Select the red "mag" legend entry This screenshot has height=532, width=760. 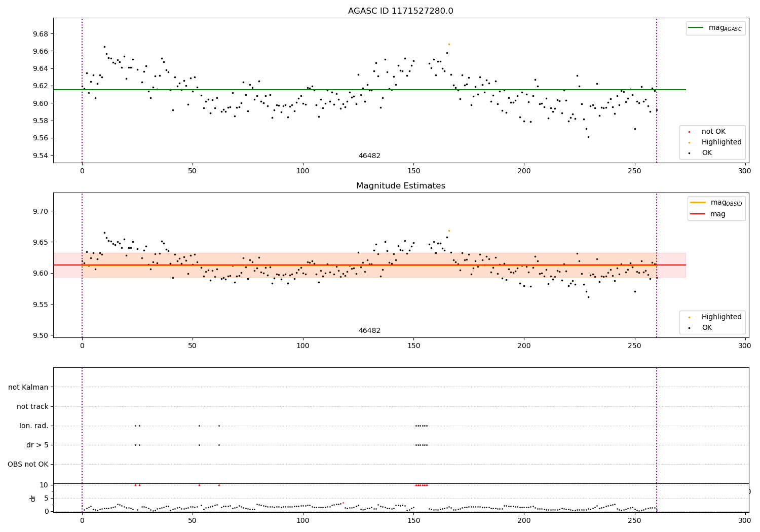pyautogui.click(x=708, y=214)
